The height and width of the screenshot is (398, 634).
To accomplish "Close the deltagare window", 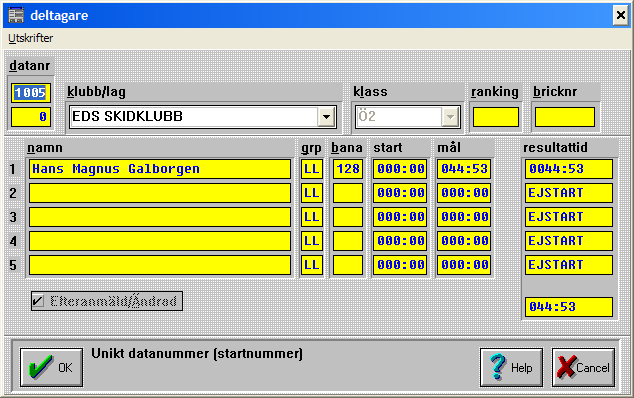I will coord(620,15).
